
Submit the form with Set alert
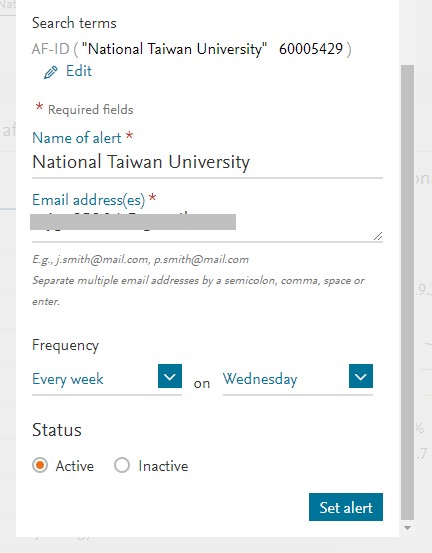346,507
